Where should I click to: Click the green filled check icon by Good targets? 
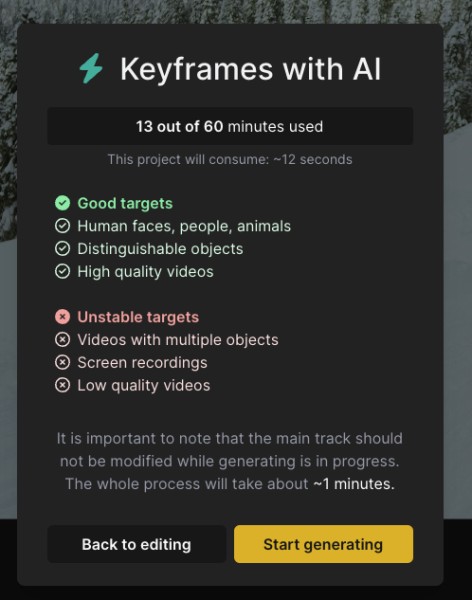pyautogui.click(x=62, y=203)
